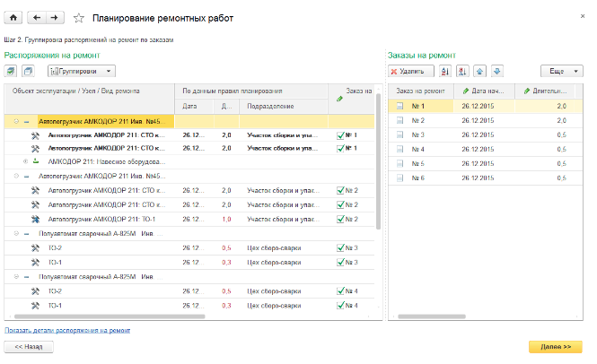The image size is (597, 364).
Task: Navigate forward with the right arrow
Action: pyautogui.click(x=55, y=18)
